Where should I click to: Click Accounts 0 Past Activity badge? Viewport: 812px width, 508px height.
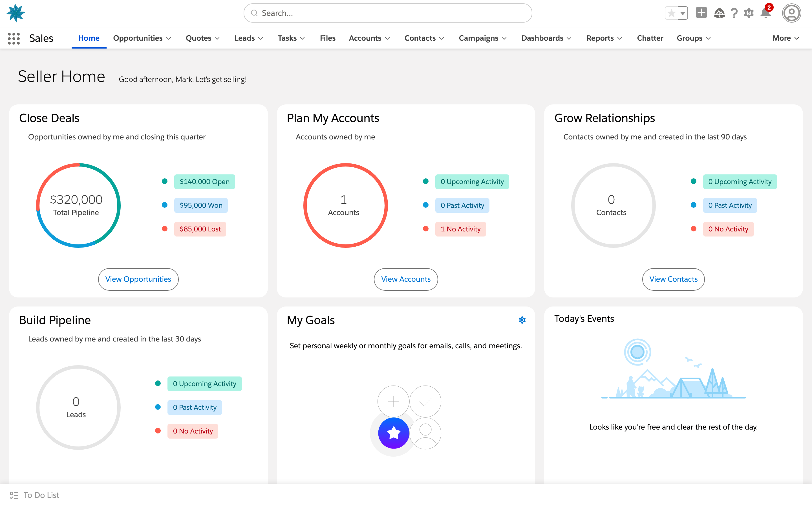click(x=462, y=205)
